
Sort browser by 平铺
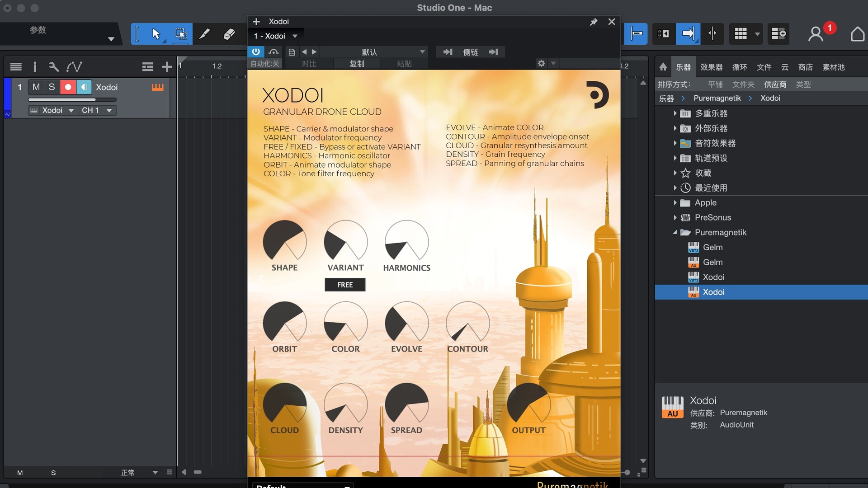point(715,84)
